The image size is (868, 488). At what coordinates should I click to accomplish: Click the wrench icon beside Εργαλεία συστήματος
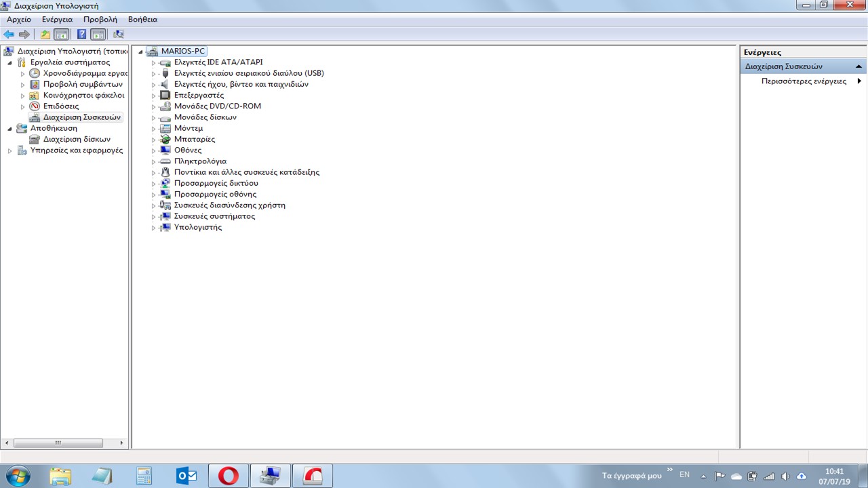click(x=22, y=62)
